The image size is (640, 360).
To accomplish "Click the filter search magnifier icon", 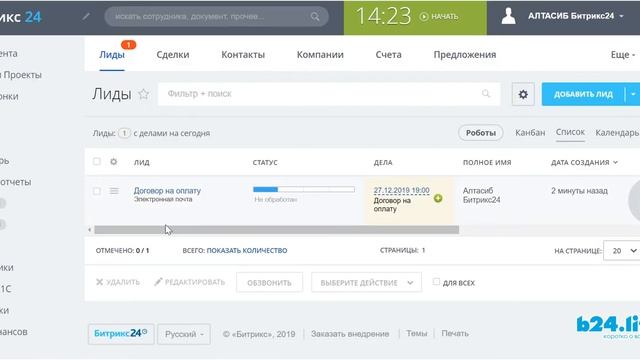I will tap(486, 94).
